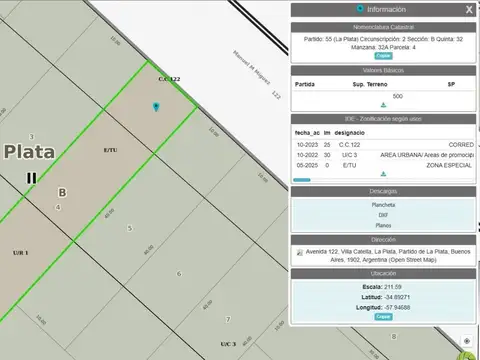Click the fecha_ac column header
Image resolution: width=480 pixels, height=360 pixels.
point(307,133)
